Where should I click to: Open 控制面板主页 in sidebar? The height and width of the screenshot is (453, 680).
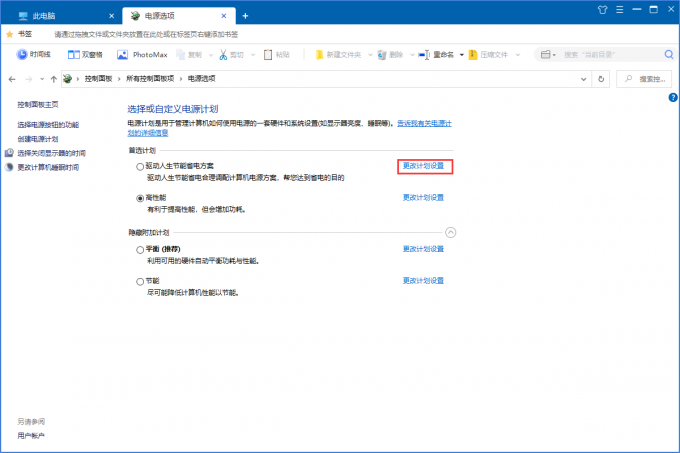(38, 104)
